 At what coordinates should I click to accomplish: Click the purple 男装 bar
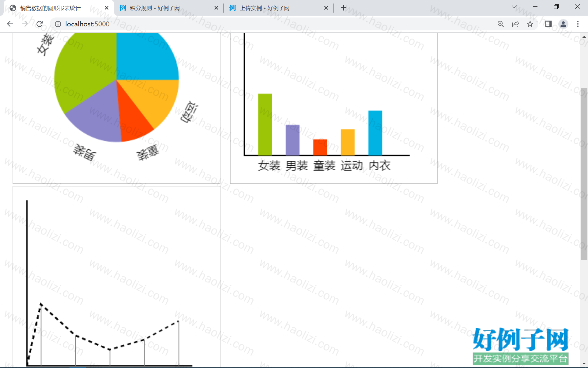[x=292, y=140]
